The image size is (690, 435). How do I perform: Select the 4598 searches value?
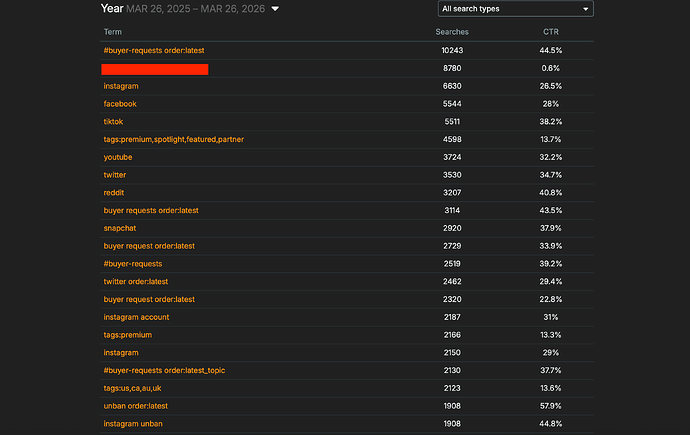coord(452,139)
